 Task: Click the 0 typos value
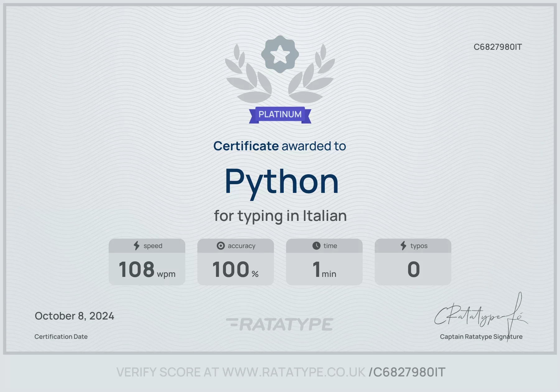tap(413, 269)
